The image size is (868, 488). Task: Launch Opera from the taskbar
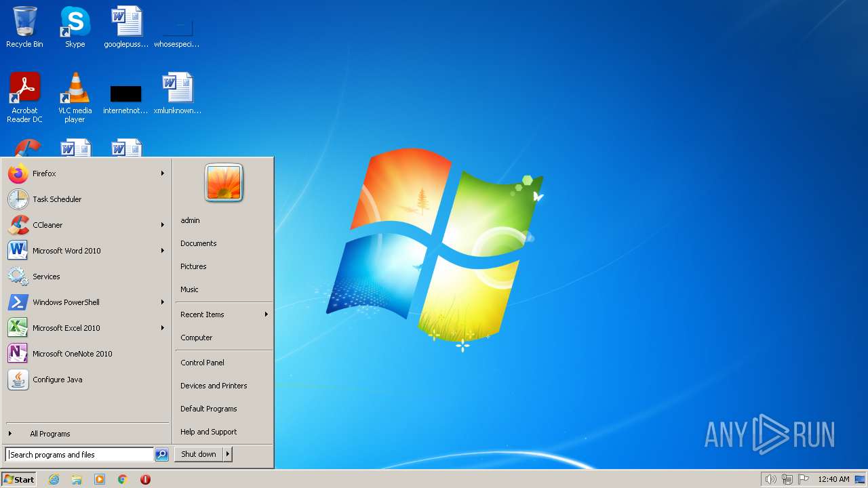(145, 479)
